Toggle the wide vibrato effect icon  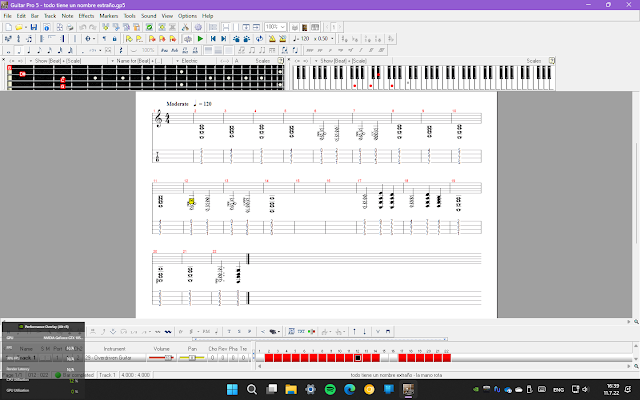point(168,332)
